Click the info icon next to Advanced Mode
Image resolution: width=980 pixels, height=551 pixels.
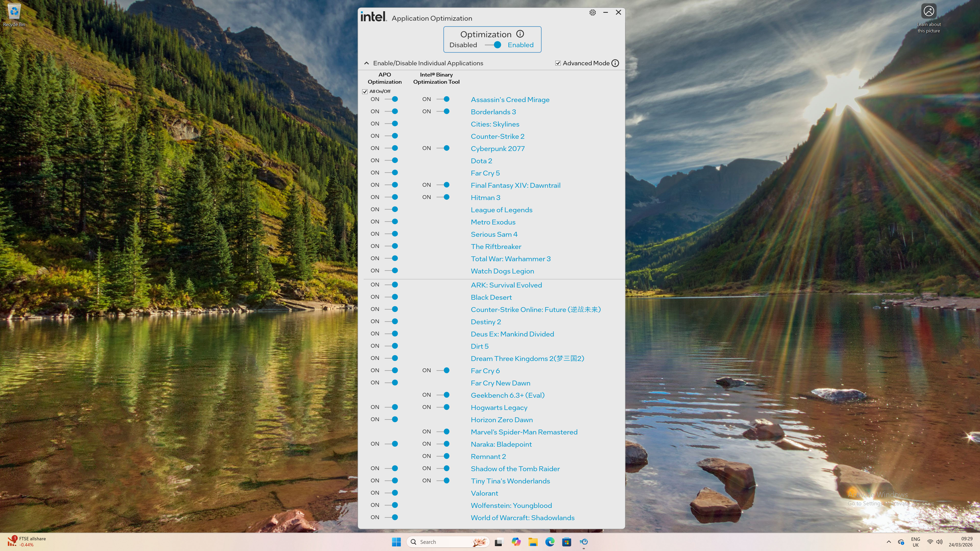(x=615, y=63)
